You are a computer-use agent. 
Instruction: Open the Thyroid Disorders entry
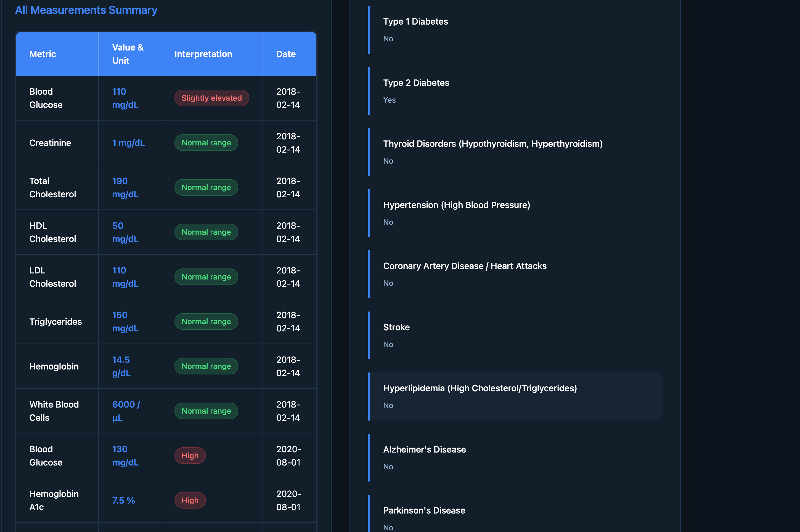coord(492,144)
